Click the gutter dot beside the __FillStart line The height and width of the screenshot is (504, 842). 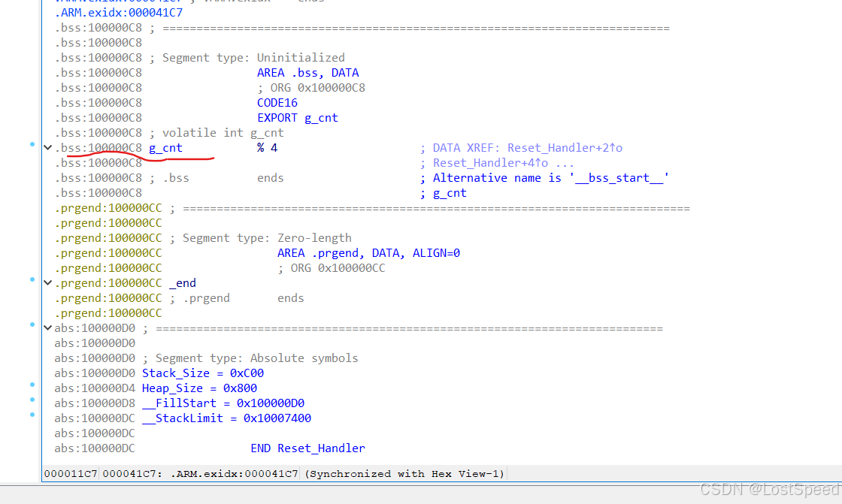pos(32,400)
